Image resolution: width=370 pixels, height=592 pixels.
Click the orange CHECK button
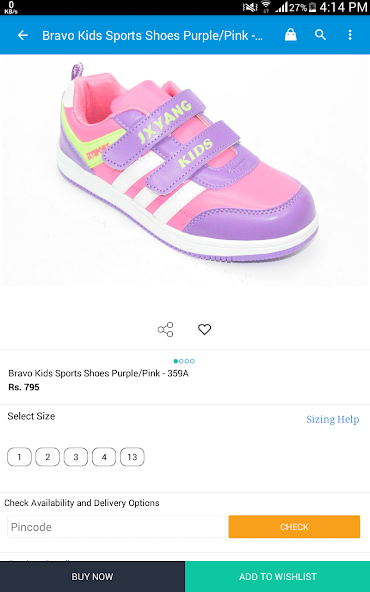(x=294, y=527)
